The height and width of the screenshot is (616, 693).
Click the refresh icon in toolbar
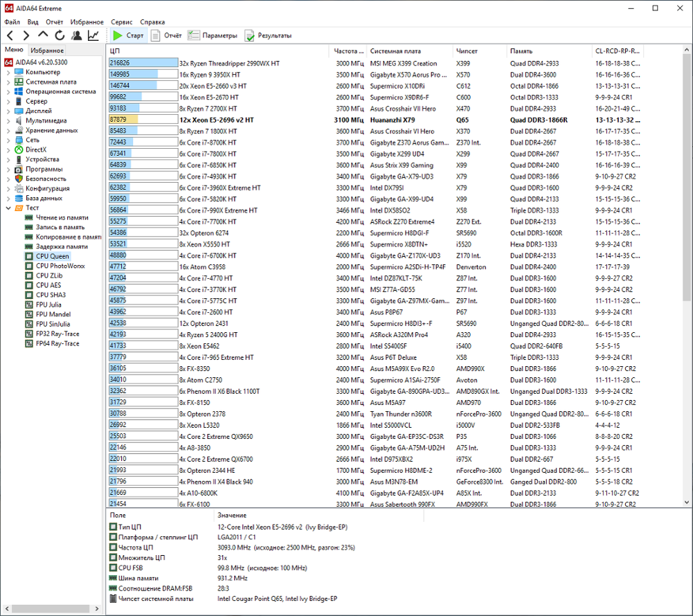(60, 35)
